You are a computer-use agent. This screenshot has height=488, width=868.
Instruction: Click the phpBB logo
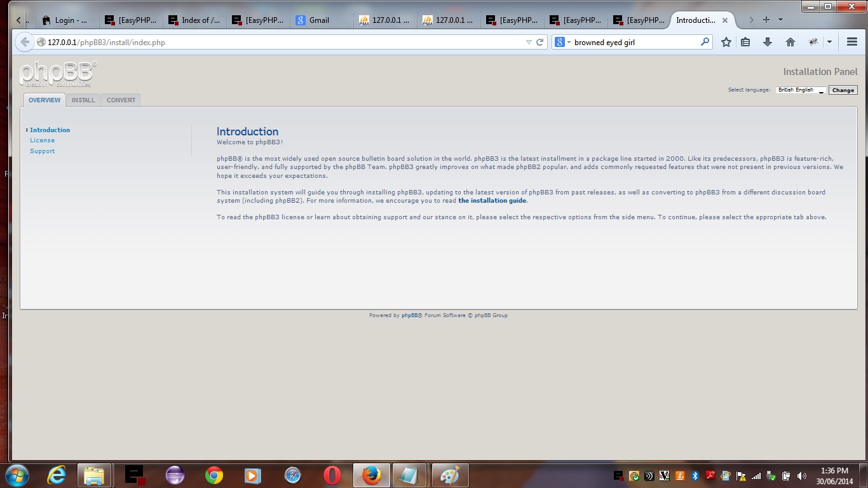58,74
